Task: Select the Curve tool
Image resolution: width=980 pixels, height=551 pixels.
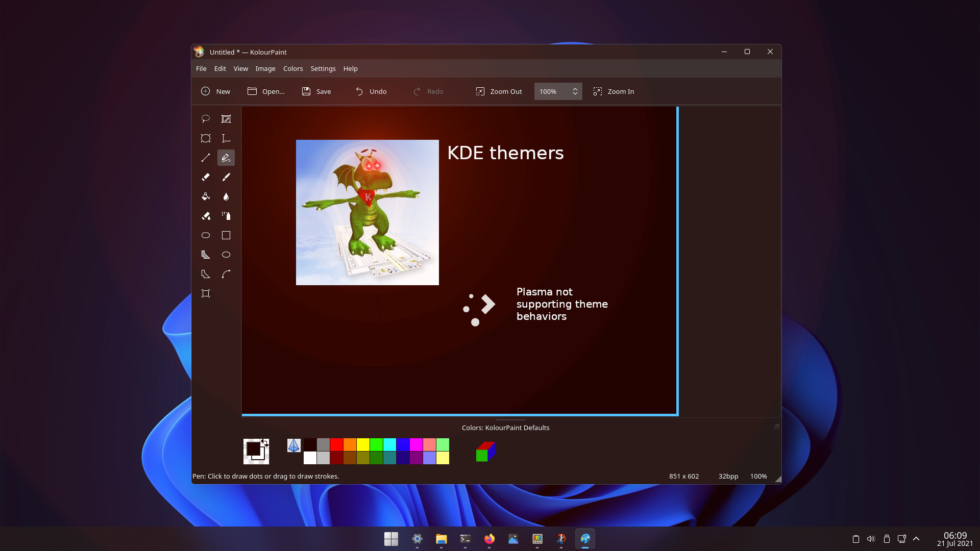Action: click(226, 274)
